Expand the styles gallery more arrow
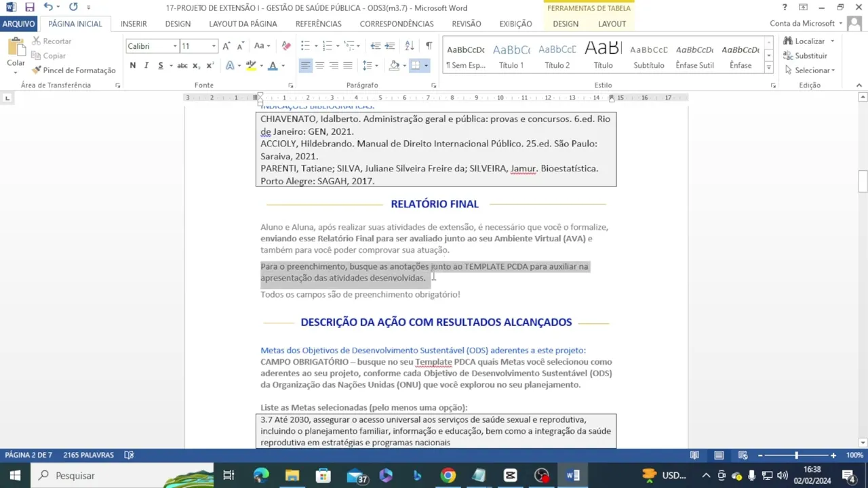Viewport: 868px width, 488px height. click(768, 67)
